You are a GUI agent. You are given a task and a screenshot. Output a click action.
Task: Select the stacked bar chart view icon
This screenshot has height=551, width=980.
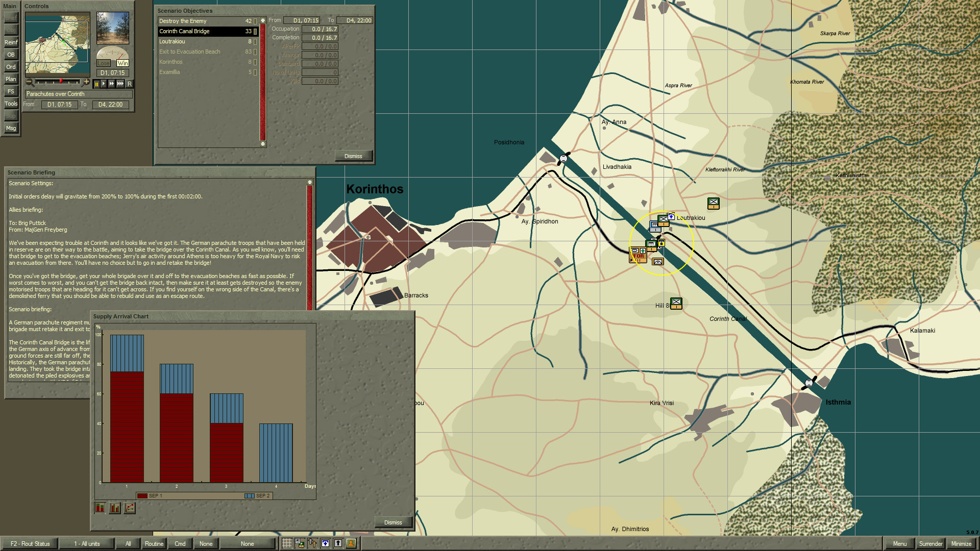(x=100, y=508)
